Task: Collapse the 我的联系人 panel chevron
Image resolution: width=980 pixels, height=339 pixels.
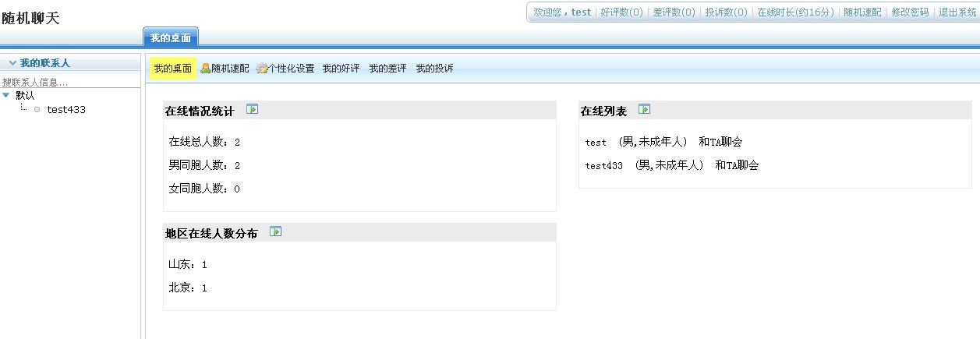Action: pos(12,63)
